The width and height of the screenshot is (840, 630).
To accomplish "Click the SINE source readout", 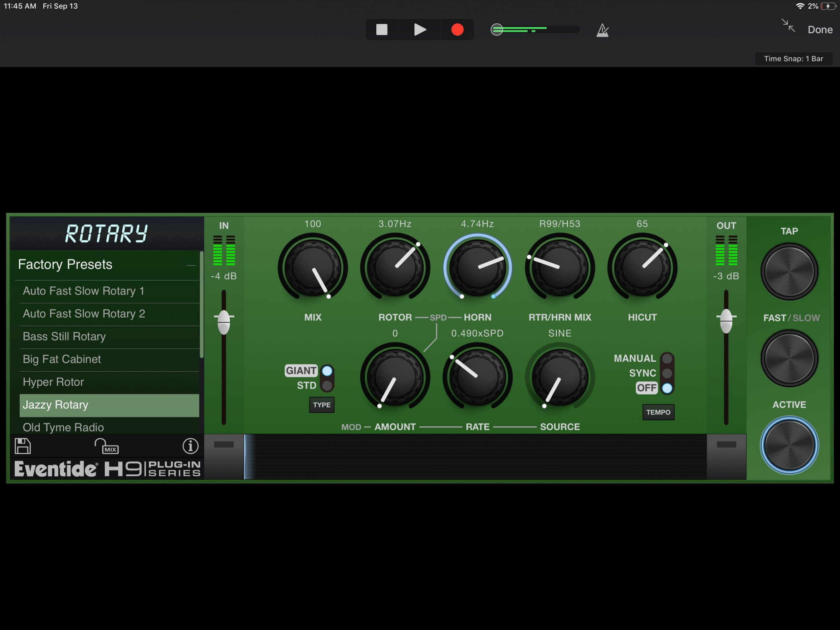I will click(560, 333).
